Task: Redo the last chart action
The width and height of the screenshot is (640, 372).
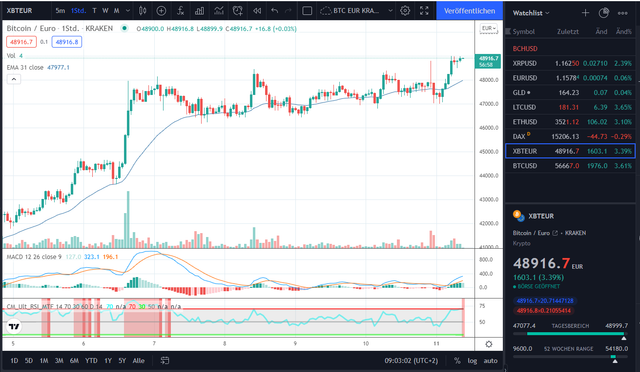Action: [288, 11]
